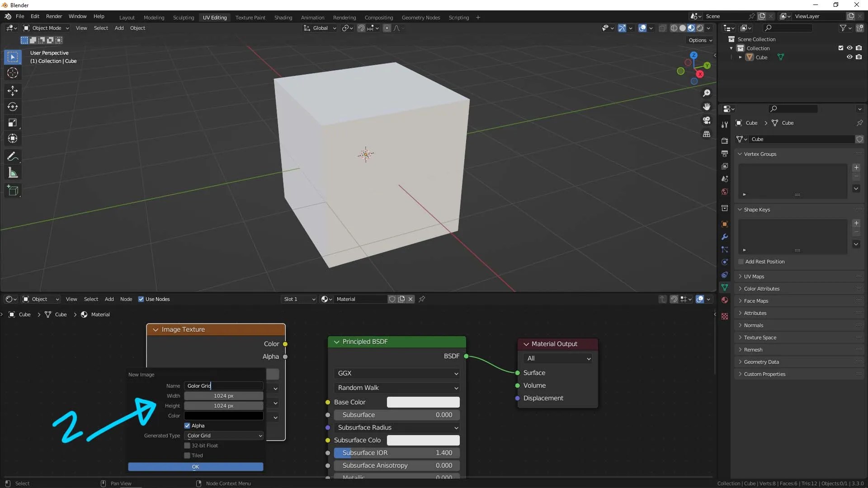Change the GGX distribution dropdown
Screen dimensions: 868x488
(396, 373)
